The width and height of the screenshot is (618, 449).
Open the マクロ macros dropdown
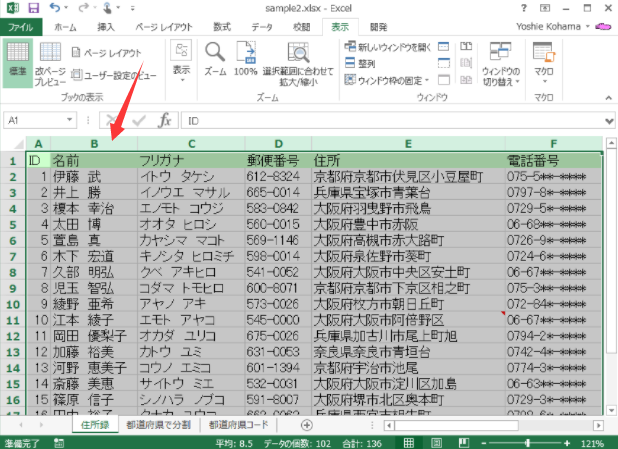(544, 62)
